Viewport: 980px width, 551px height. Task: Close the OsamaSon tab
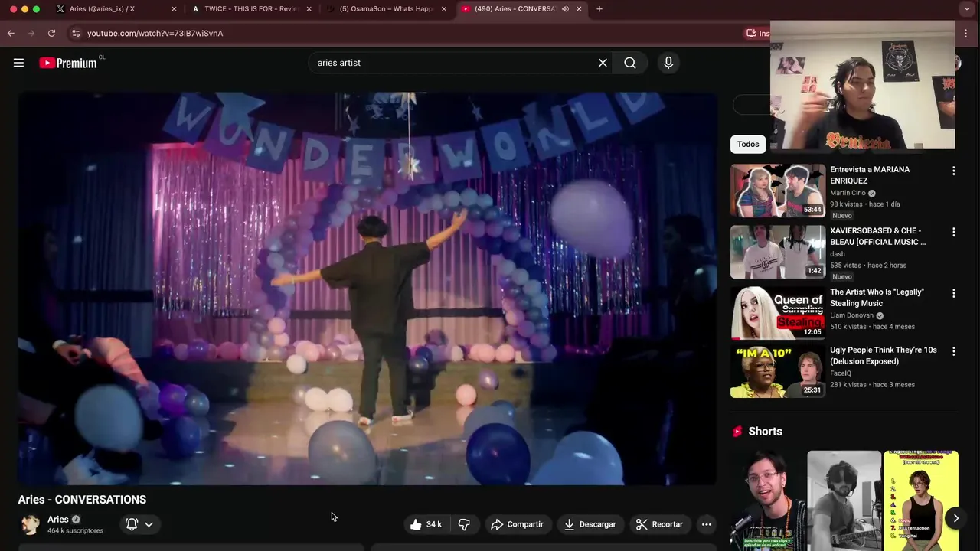[x=443, y=9]
